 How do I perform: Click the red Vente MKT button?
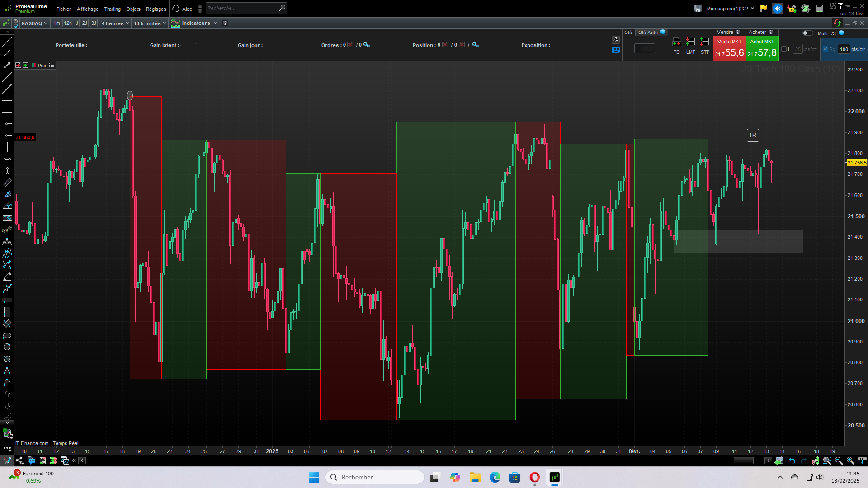tap(729, 48)
